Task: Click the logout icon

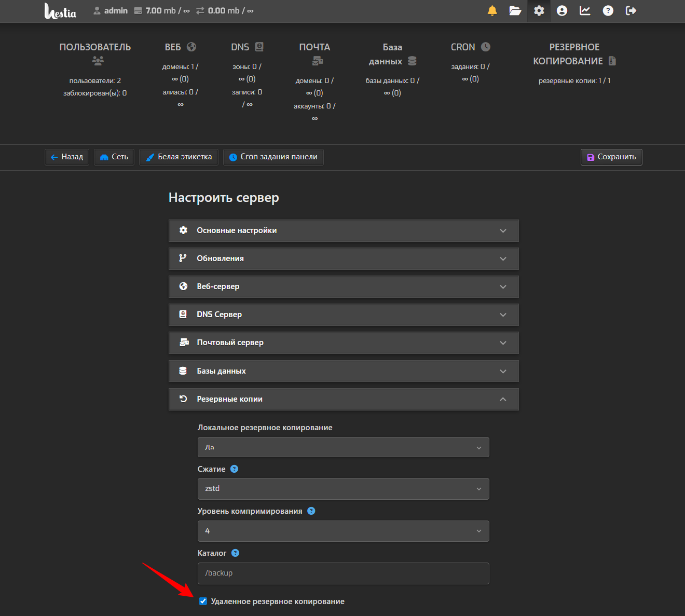Action: (631, 10)
